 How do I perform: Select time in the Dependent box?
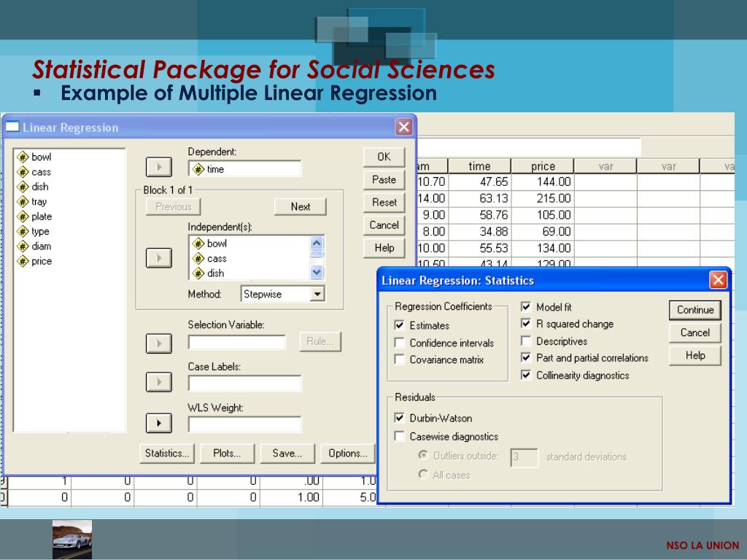[x=245, y=169]
